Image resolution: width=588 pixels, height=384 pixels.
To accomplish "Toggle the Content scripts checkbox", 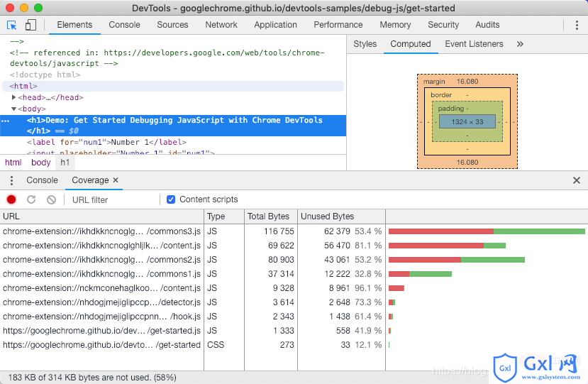I will pos(171,199).
